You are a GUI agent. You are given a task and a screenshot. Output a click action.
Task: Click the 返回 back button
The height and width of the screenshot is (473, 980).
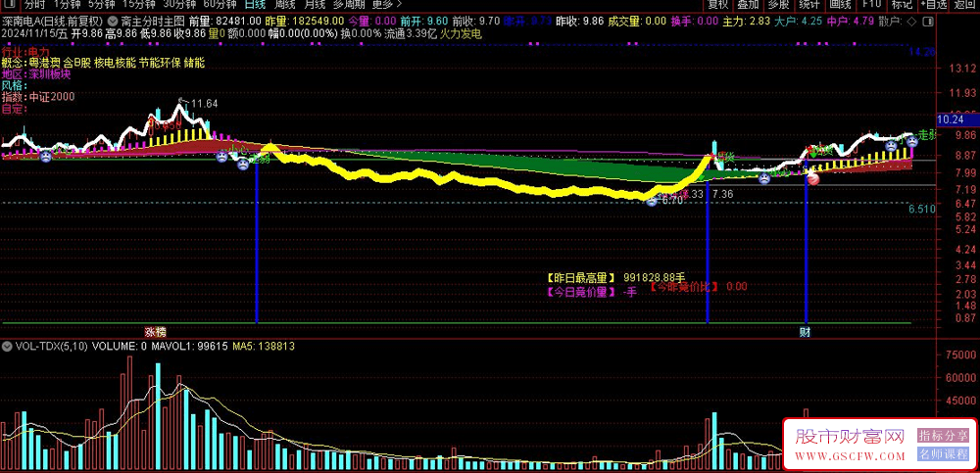coord(966,4)
